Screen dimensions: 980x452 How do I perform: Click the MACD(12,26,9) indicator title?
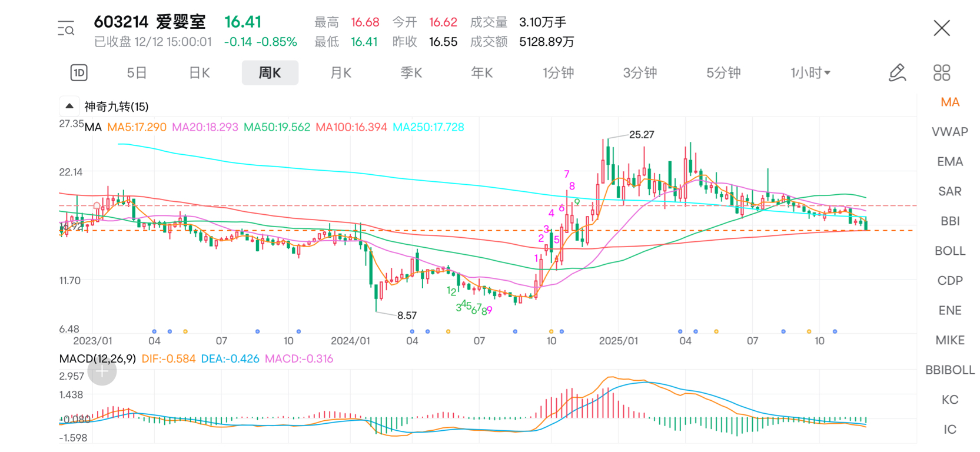tap(98, 358)
